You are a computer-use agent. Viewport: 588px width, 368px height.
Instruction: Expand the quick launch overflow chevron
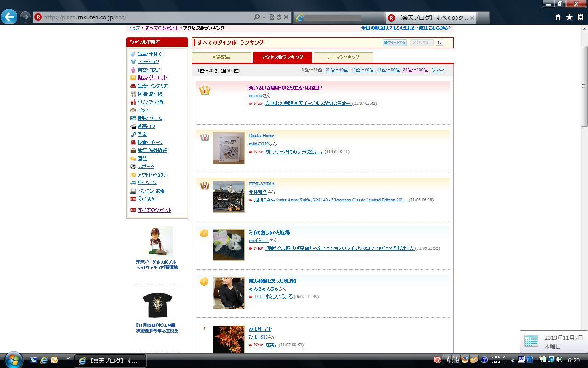tap(68, 358)
